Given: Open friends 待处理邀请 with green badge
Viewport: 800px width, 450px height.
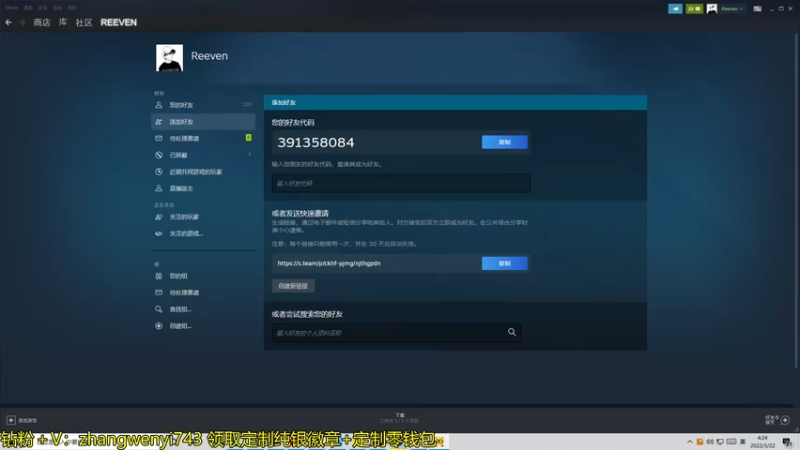Looking at the screenshot, I should [203, 138].
